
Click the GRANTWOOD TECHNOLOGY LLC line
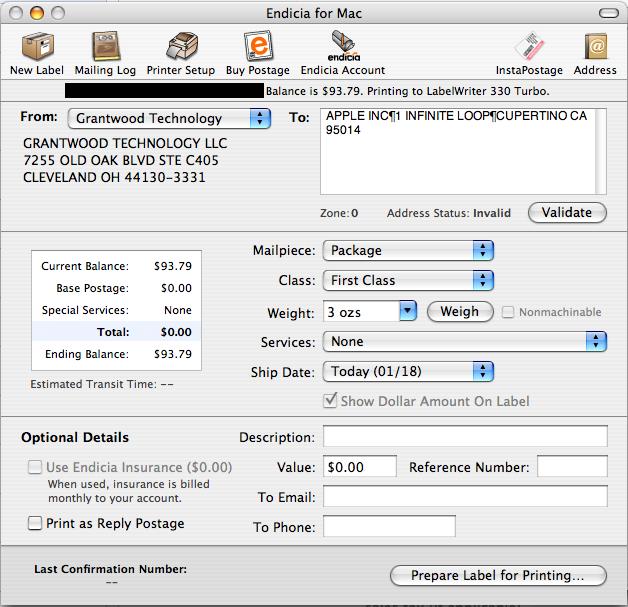[x=125, y=143]
